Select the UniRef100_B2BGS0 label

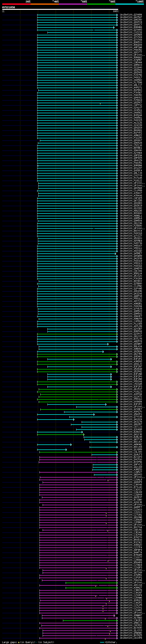coord(131,432)
